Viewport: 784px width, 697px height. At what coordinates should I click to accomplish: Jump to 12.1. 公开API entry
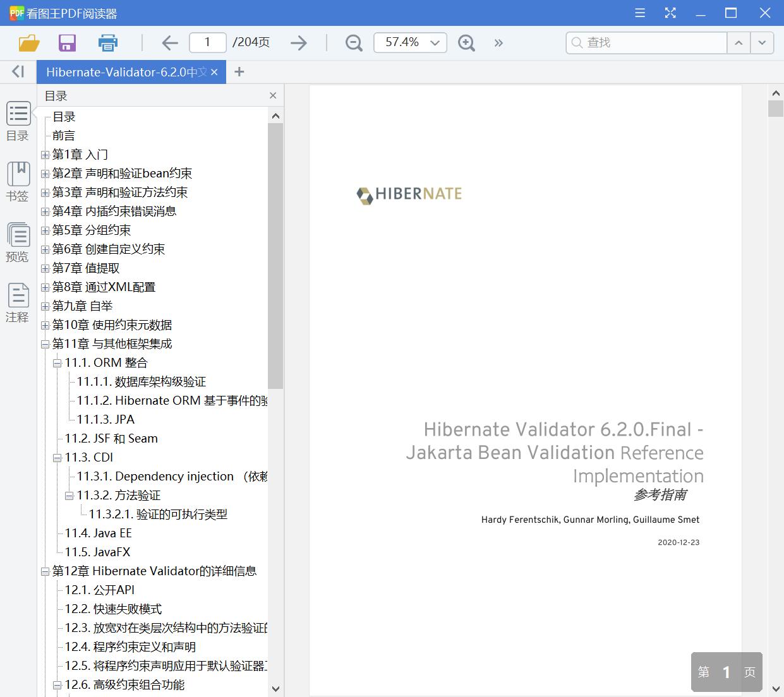tap(99, 590)
